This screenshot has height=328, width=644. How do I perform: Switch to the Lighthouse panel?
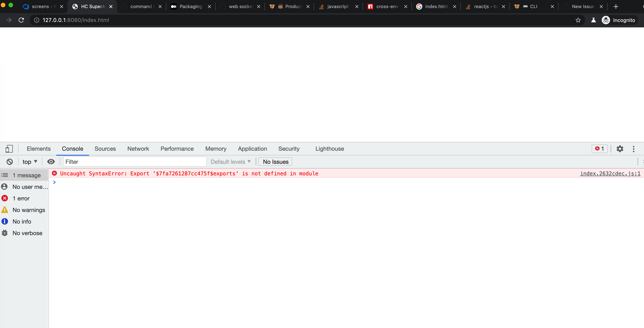click(x=329, y=148)
